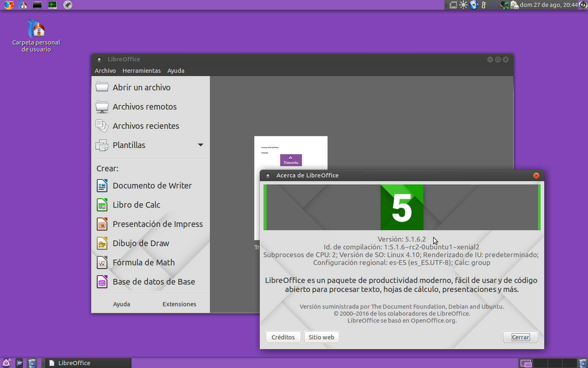Open Extensiones from the Start Center

pyautogui.click(x=179, y=304)
